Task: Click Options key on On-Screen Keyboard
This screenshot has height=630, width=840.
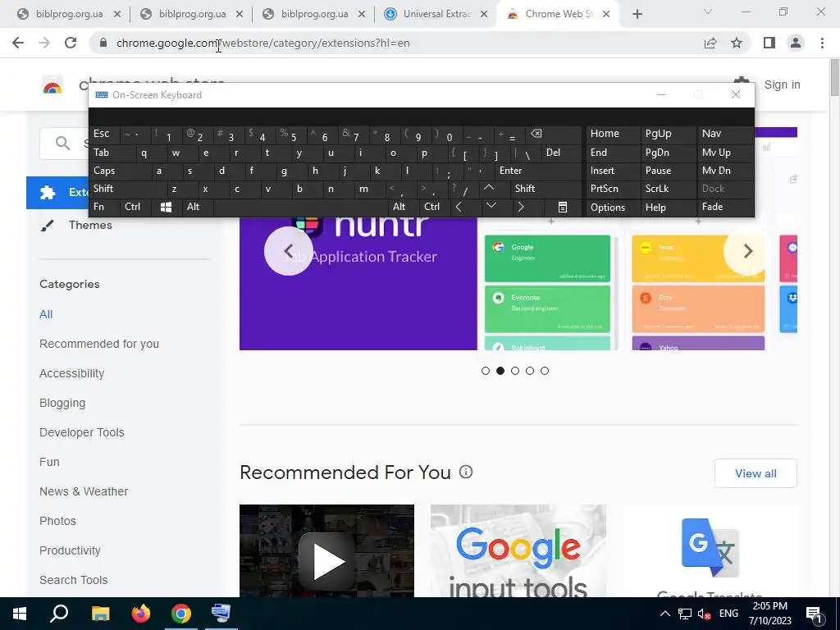Action: pos(612,207)
